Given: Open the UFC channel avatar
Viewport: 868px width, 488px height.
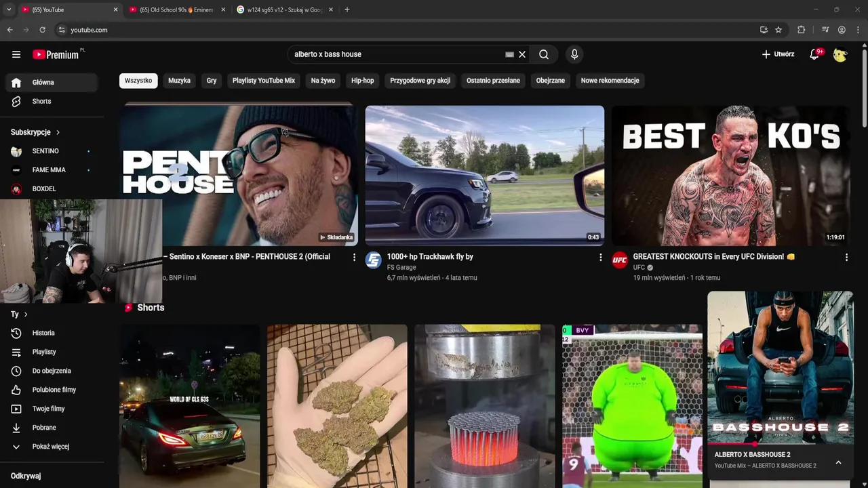Looking at the screenshot, I should [620, 260].
